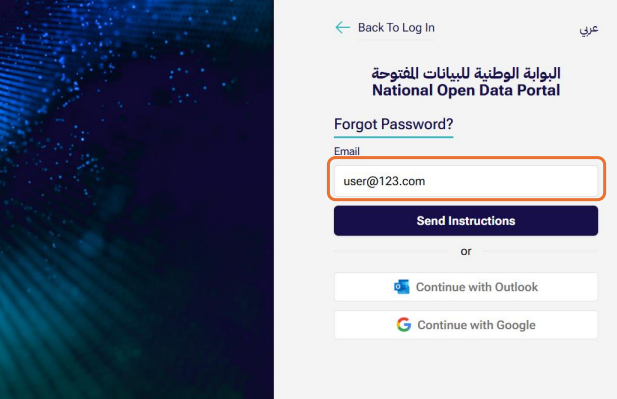The height and width of the screenshot is (399, 617).
Task: Choose the Continue with Google button text
Action: point(477,325)
